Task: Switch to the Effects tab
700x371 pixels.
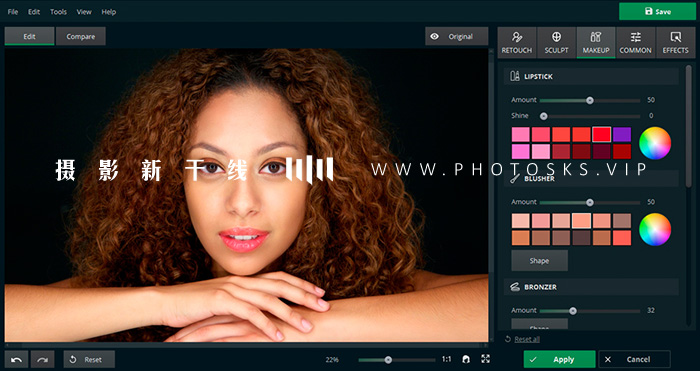Action: [675, 43]
